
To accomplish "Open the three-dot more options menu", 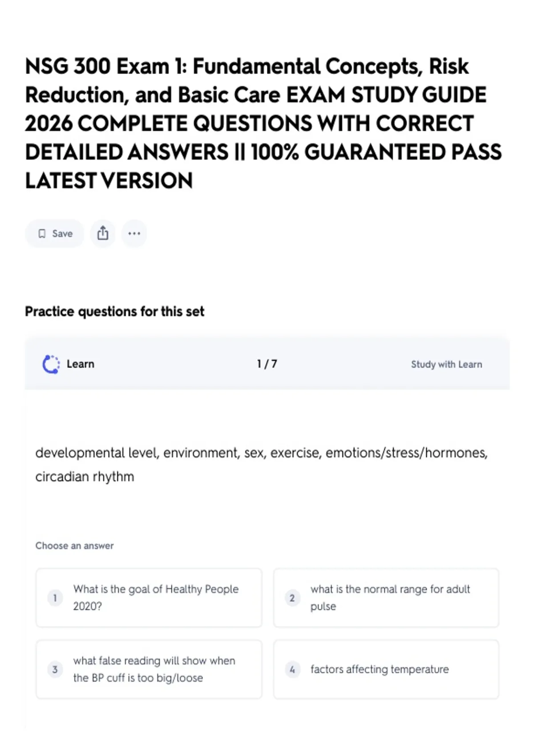I will click(x=134, y=233).
